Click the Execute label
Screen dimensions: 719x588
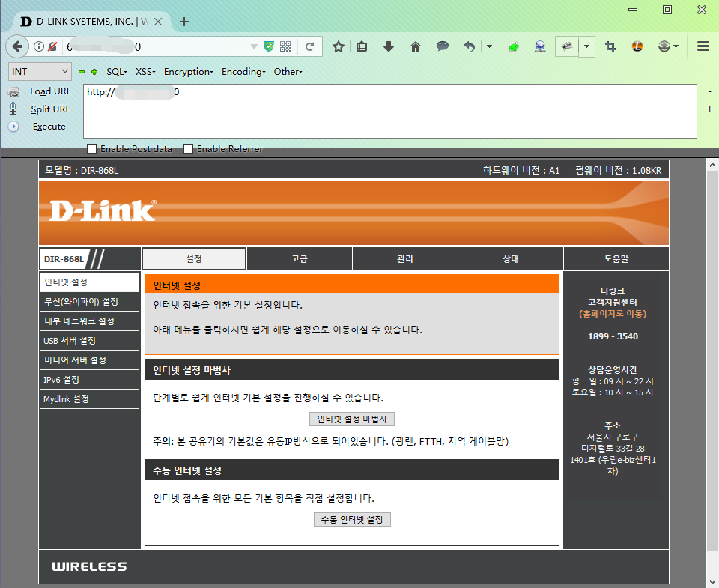click(49, 127)
